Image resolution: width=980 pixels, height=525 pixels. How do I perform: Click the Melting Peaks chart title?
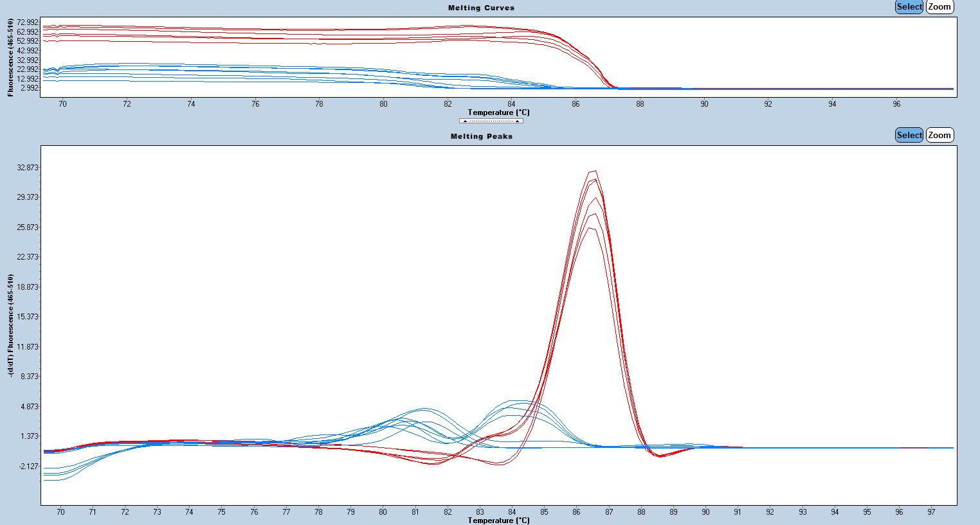pos(481,136)
